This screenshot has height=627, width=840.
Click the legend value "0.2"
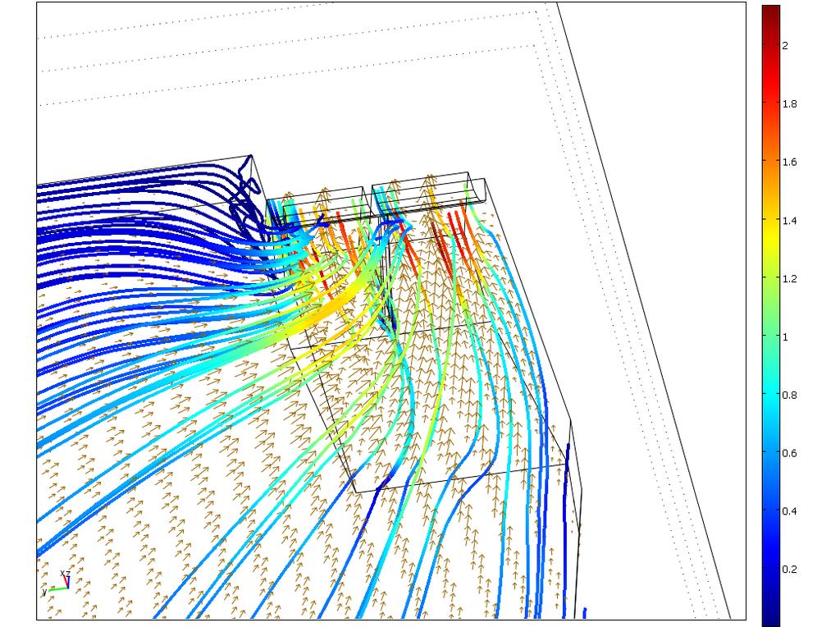(x=790, y=569)
